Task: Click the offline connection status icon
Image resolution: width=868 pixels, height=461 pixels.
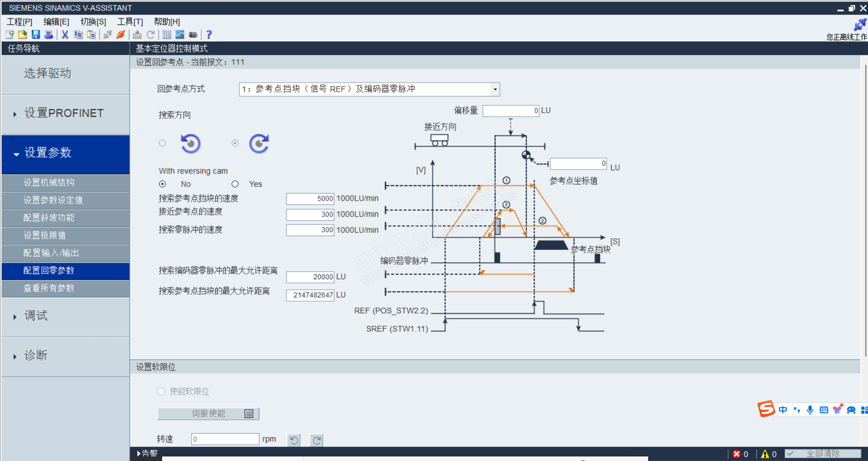Action: coord(860,25)
